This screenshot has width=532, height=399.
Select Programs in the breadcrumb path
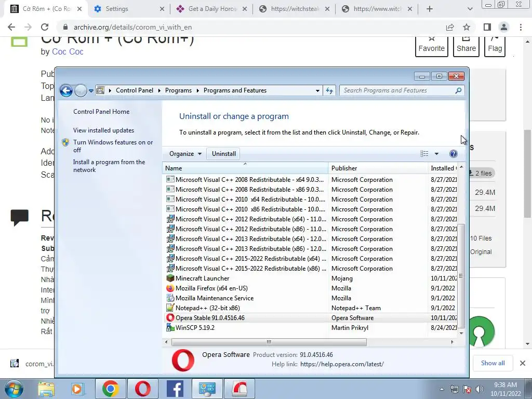click(178, 90)
